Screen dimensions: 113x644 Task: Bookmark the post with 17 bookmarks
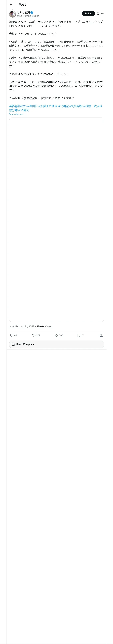point(80,335)
